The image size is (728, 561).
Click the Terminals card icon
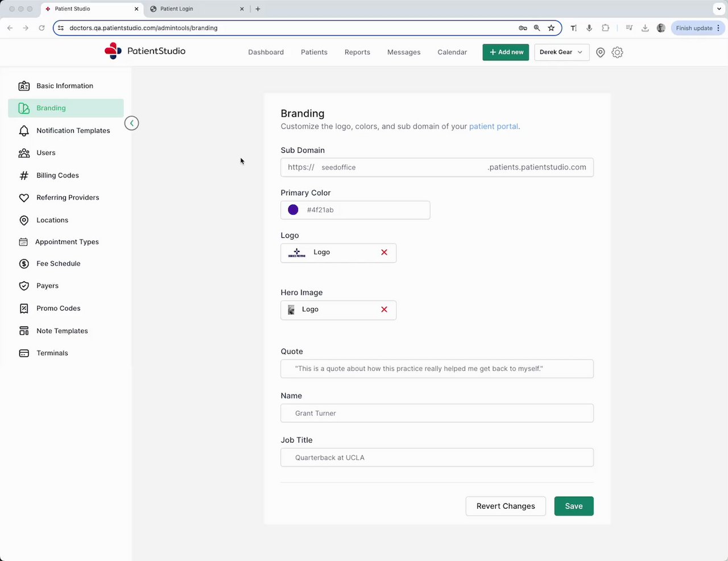click(x=24, y=353)
